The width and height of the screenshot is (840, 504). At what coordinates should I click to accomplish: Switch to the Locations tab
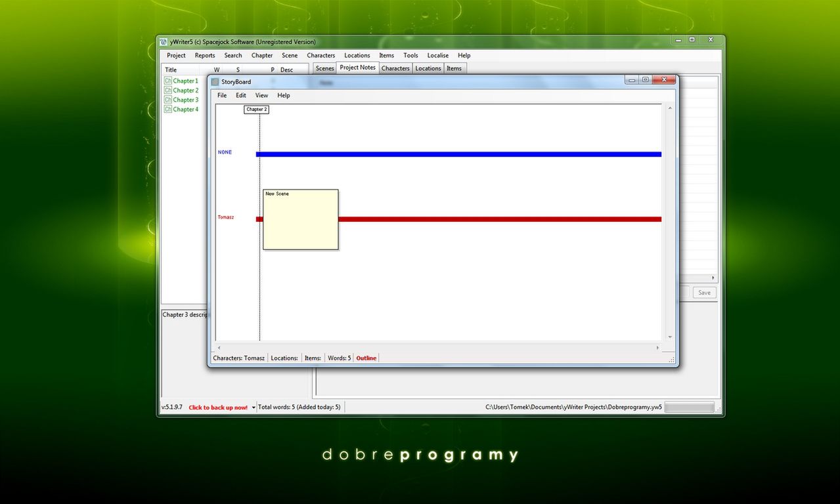tap(428, 68)
